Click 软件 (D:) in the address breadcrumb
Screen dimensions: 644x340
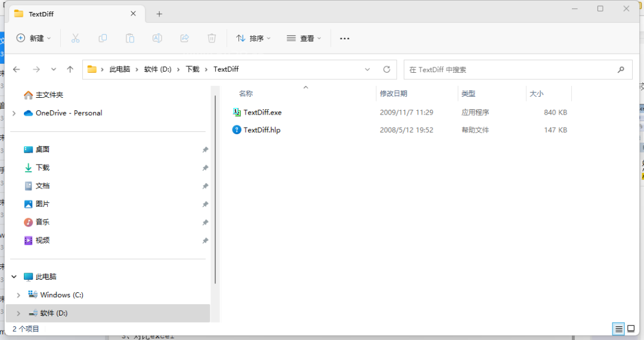coord(157,69)
